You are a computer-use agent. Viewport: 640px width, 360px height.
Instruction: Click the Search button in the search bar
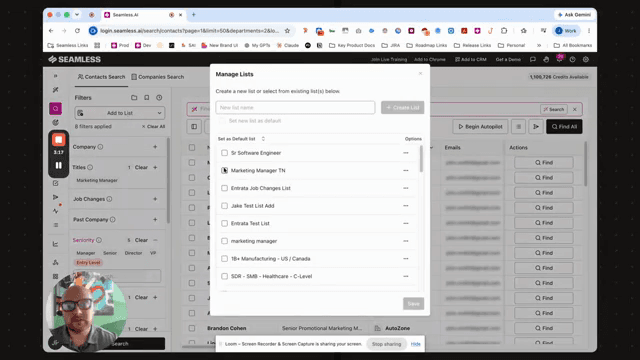coord(553,109)
